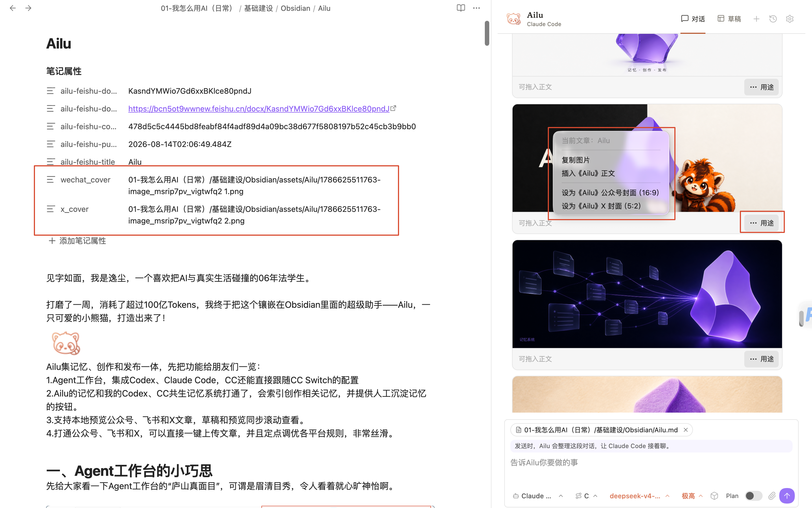Click the property icon beside the Feishu link row

click(51, 108)
